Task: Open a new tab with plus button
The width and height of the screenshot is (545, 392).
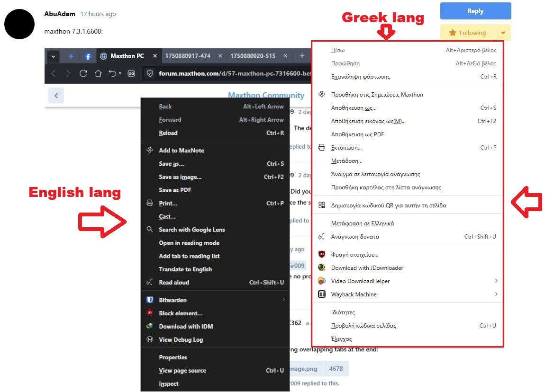Action: coord(302,56)
